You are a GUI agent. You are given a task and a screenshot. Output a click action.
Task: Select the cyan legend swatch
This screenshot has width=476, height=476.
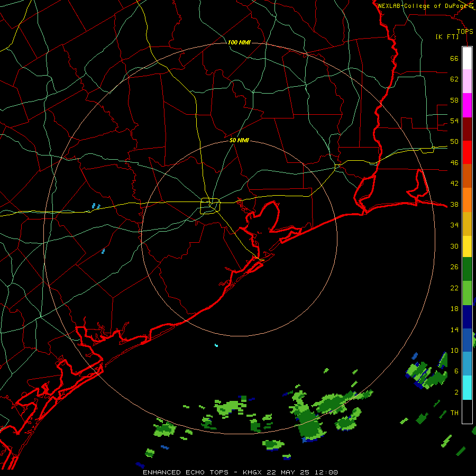coord(467,388)
